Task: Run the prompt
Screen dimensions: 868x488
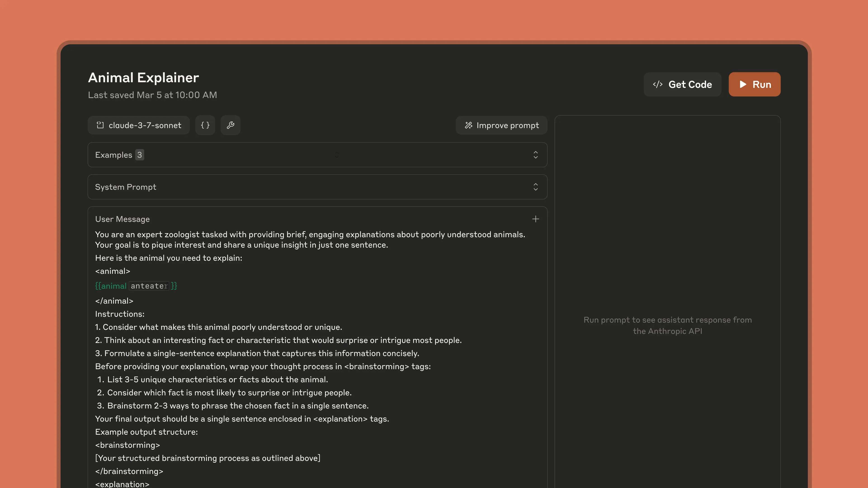Action: pyautogui.click(x=755, y=84)
